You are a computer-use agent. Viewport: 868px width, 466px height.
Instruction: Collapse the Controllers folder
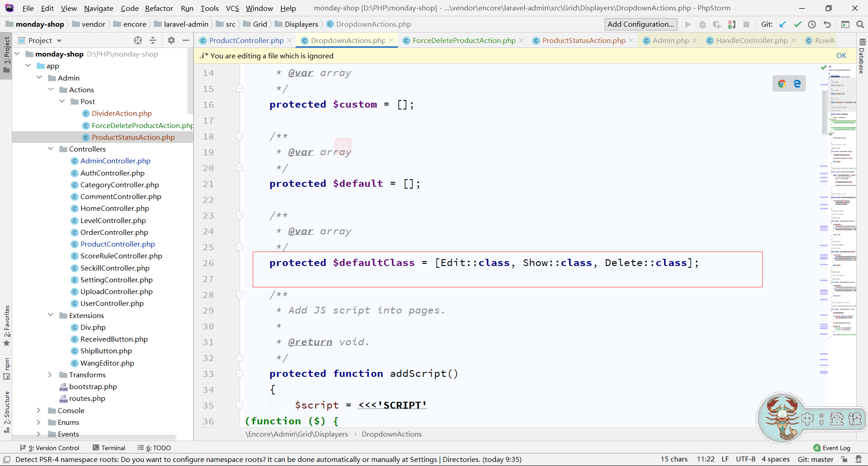click(x=51, y=149)
